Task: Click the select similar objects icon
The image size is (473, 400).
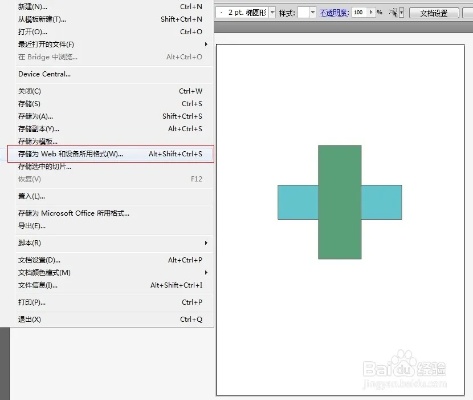Action: tap(394, 13)
